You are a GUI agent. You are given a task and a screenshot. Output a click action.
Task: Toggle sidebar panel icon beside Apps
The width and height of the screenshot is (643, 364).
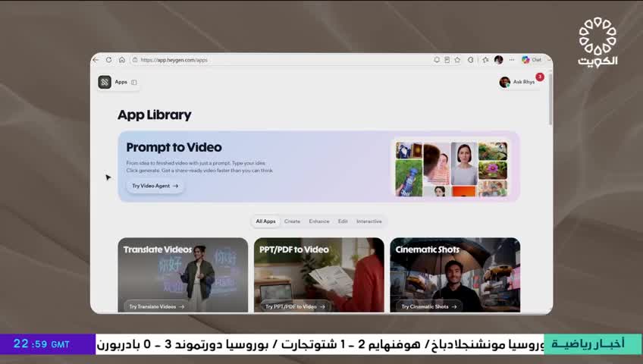click(134, 83)
